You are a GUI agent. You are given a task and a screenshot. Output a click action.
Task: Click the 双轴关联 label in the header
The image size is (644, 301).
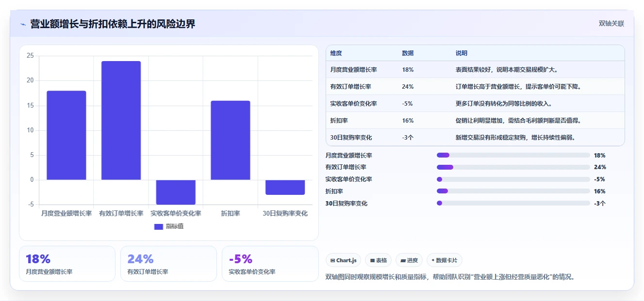coord(611,24)
